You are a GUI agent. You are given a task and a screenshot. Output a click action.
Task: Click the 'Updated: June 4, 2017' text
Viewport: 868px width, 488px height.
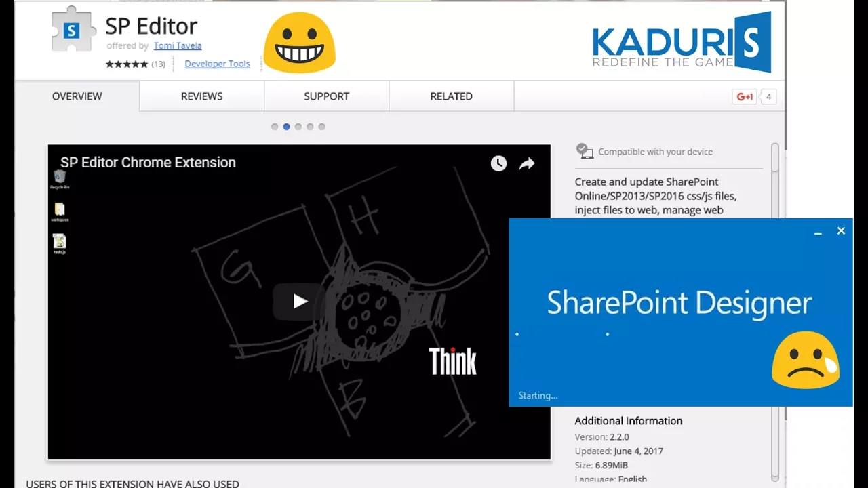click(x=619, y=451)
